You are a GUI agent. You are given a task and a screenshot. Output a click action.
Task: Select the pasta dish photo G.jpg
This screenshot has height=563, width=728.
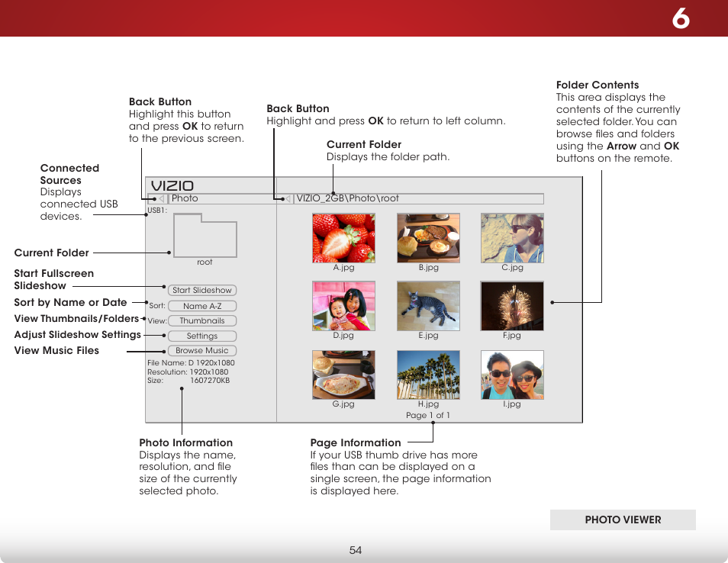pos(343,375)
